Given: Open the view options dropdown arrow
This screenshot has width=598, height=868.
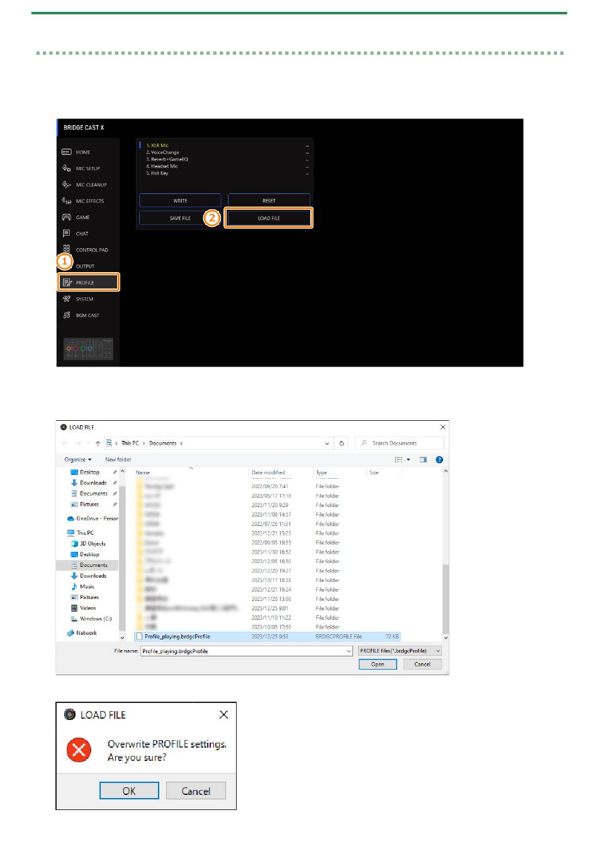Looking at the screenshot, I should (x=409, y=460).
